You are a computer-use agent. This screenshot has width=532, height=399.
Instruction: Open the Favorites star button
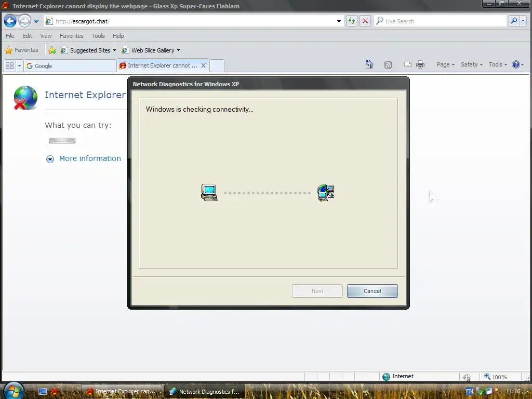[21, 50]
